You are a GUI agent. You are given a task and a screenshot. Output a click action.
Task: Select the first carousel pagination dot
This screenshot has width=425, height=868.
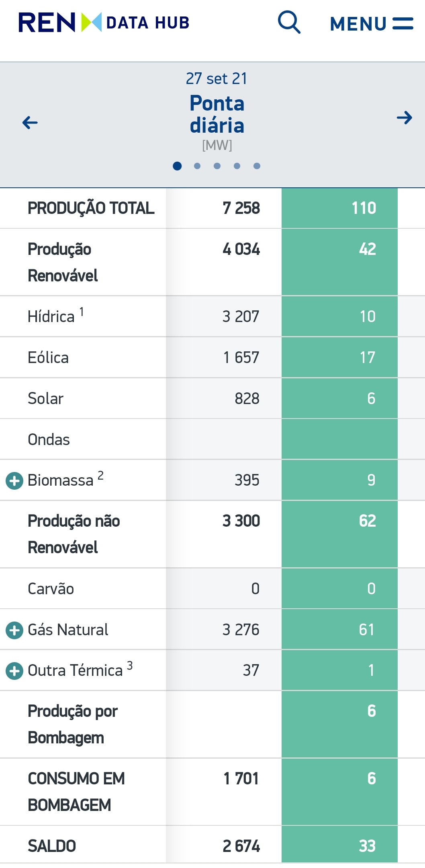pos(177,166)
